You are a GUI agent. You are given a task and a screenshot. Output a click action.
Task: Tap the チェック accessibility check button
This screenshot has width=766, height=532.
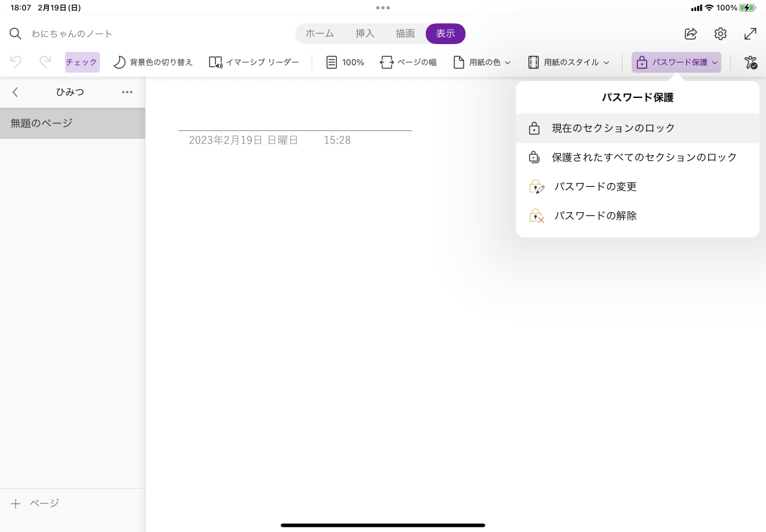82,62
